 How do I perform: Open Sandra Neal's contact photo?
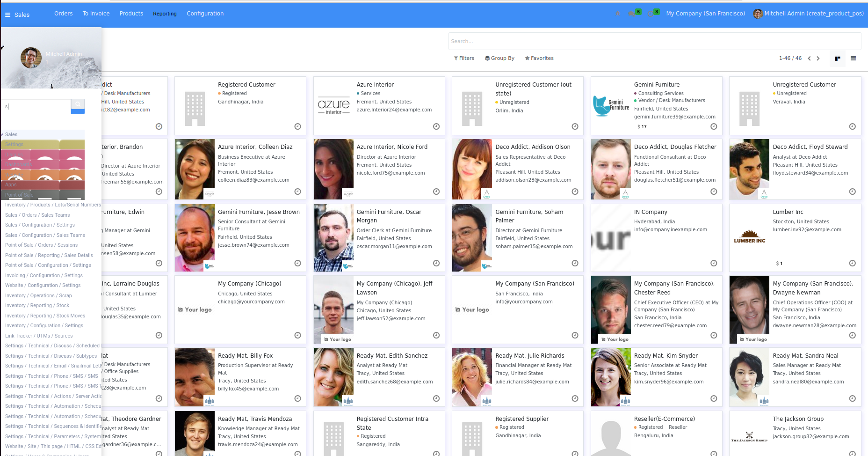pos(749,377)
